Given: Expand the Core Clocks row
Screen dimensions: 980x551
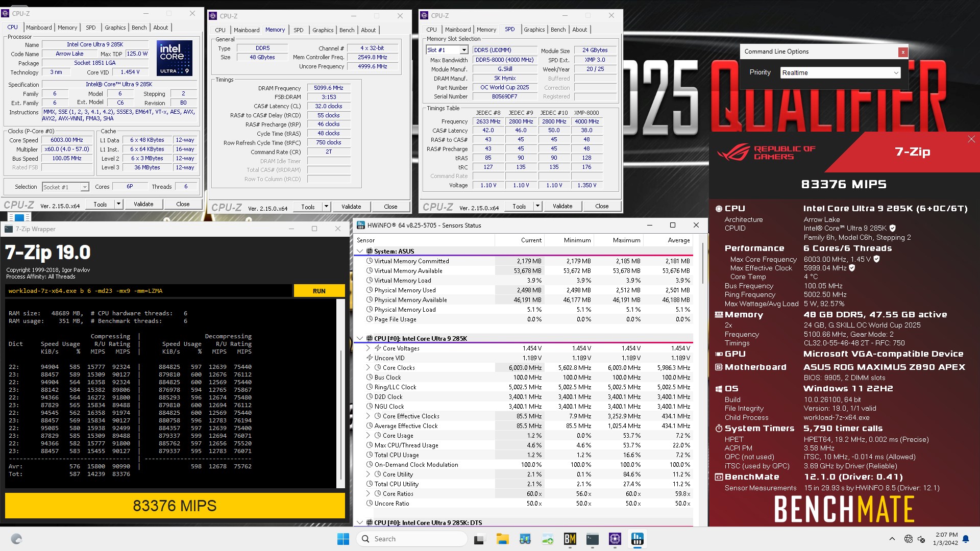Looking at the screenshot, I should (x=369, y=367).
